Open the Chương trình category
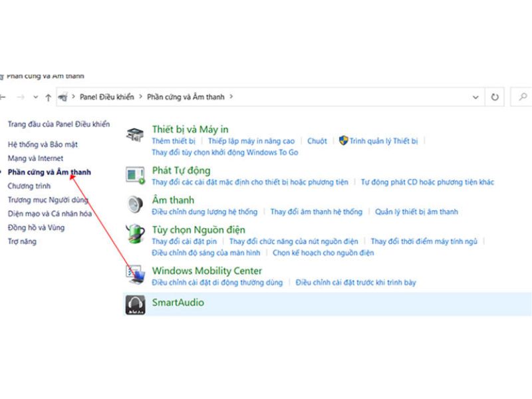The height and width of the screenshot is (399, 532). click(29, 186)
